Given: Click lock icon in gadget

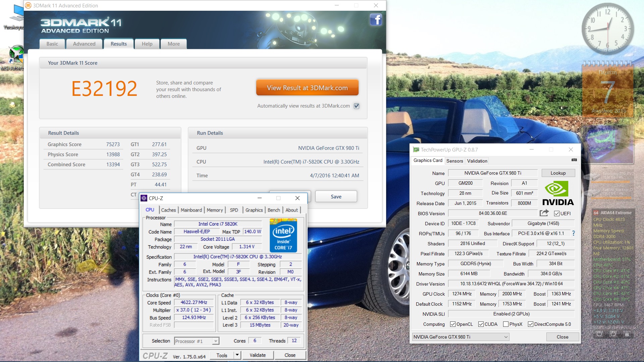Looking at the screenshot, I should point(627,334).
